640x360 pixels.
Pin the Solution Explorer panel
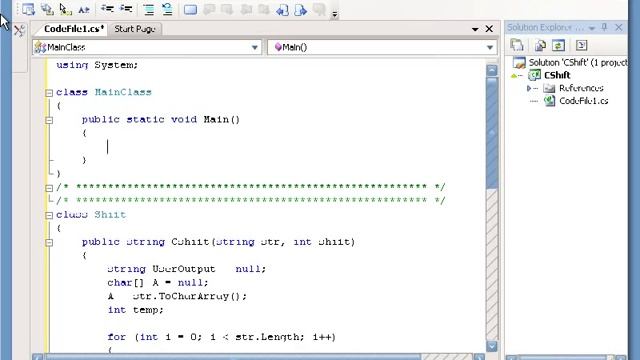(605, 27)
